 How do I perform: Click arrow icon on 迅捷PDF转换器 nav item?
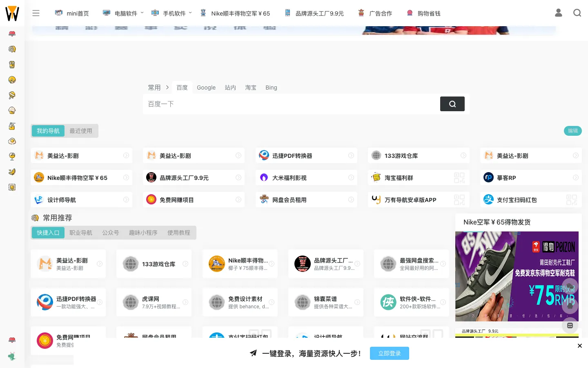(x=351, y=155)
